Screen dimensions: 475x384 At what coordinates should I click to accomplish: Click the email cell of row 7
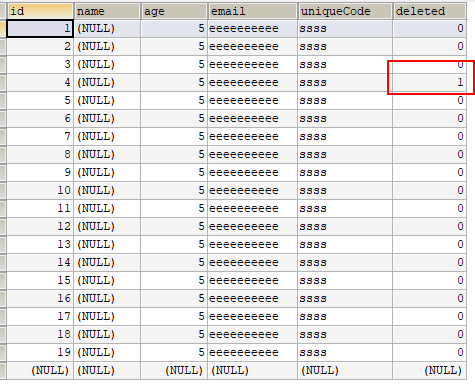[253, 136]
